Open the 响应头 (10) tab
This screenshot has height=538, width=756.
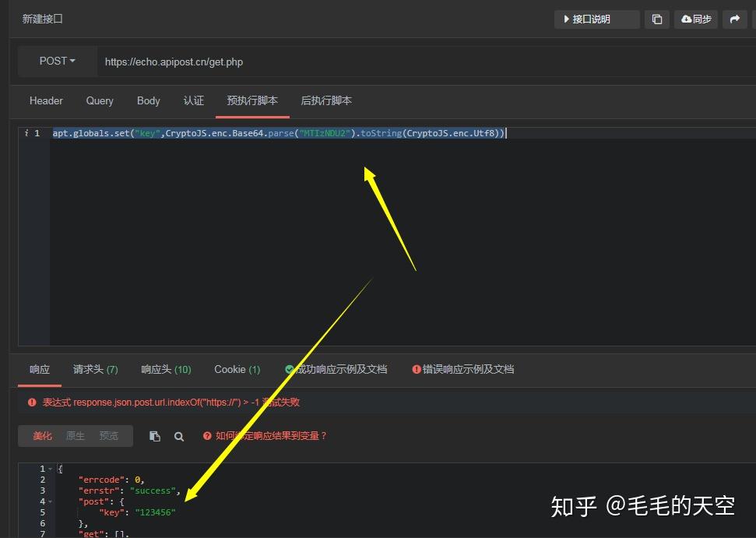pos(167,369)
